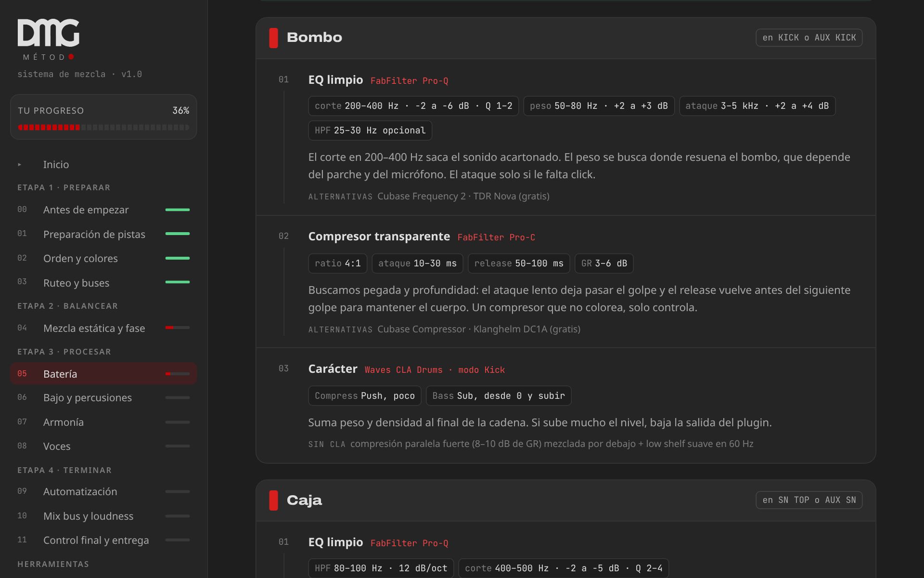Viewport: 924px width, 578px height.
Task: Click the 'ratio 4:1' chip
Action: (337, 263)
